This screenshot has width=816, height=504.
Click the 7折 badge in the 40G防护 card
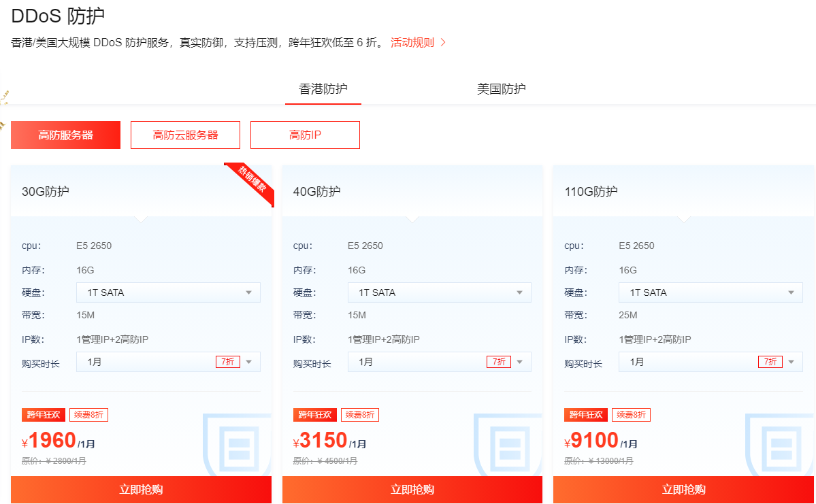pos(499,361)
